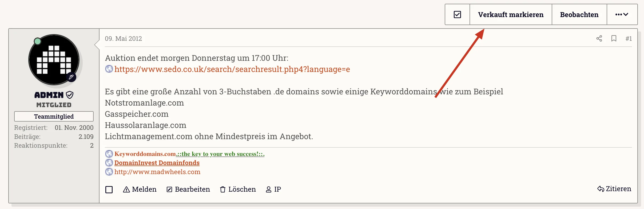Click the verified shield icon next to Admin
644x209 pixels.
point(70,95)
